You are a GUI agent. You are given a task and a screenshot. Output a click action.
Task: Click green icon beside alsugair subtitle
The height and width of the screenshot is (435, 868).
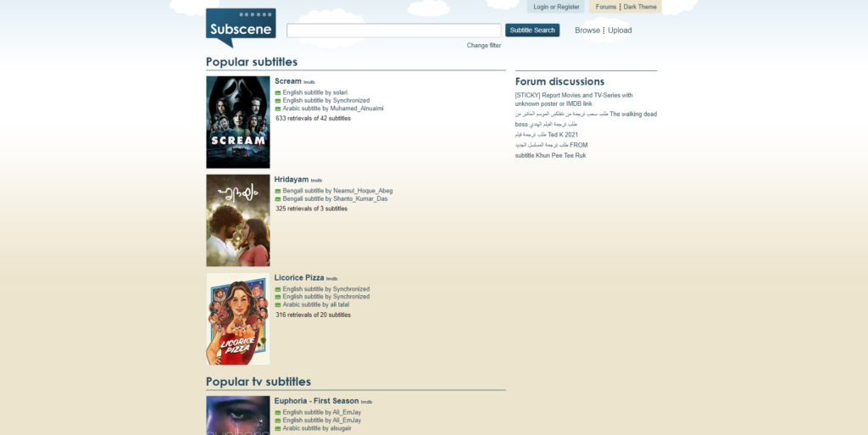278,429
